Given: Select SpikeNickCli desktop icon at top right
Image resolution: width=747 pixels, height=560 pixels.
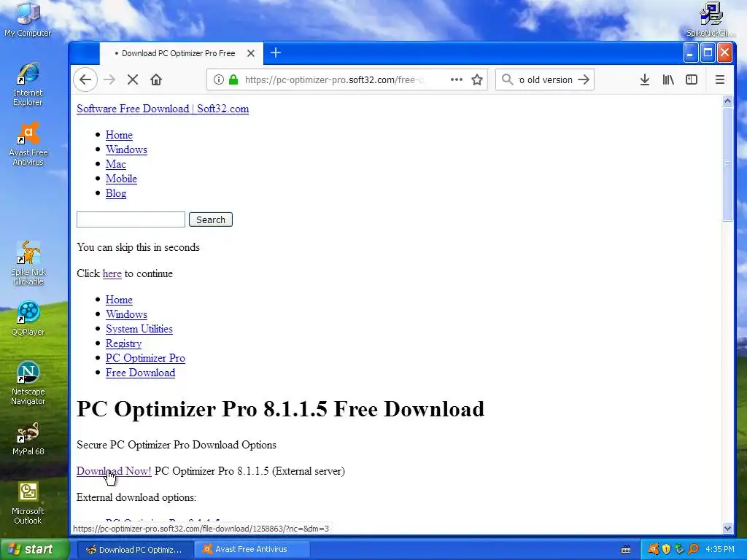Looking at the screenshot, I should [x=711, y=20].
